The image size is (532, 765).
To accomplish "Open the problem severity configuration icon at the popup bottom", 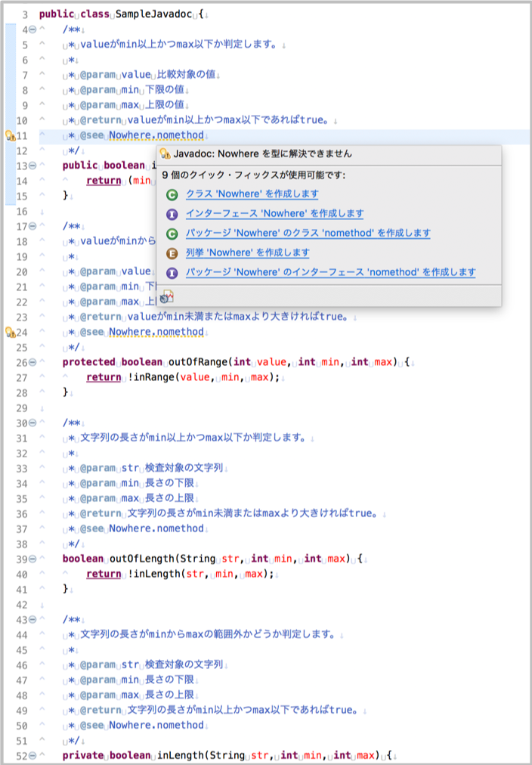I will (167, 296).
